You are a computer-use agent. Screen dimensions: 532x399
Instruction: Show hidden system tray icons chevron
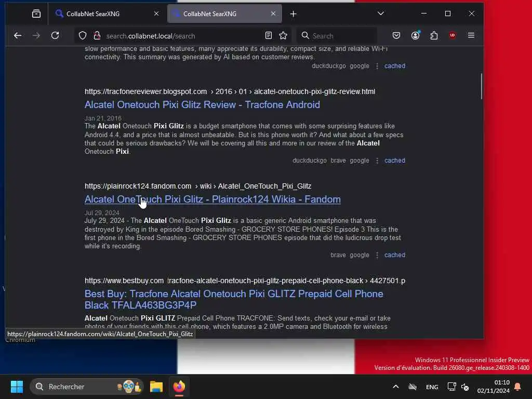[395, 387]
